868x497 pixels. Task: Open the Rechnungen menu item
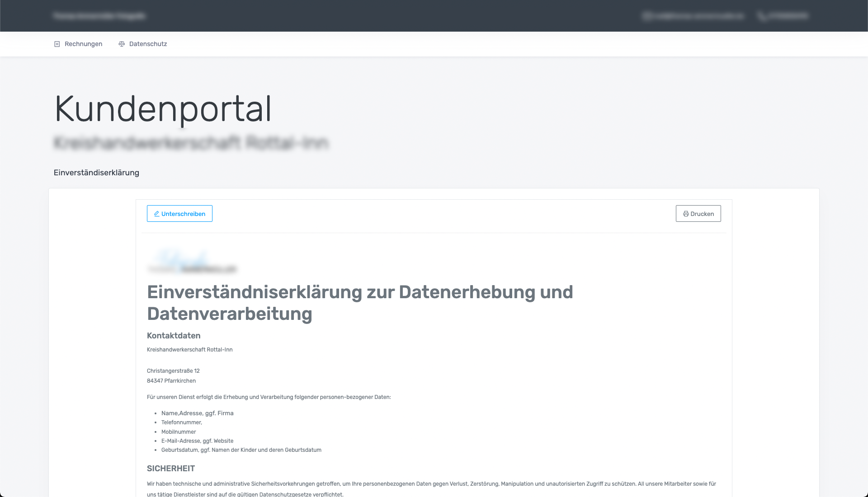83,44
